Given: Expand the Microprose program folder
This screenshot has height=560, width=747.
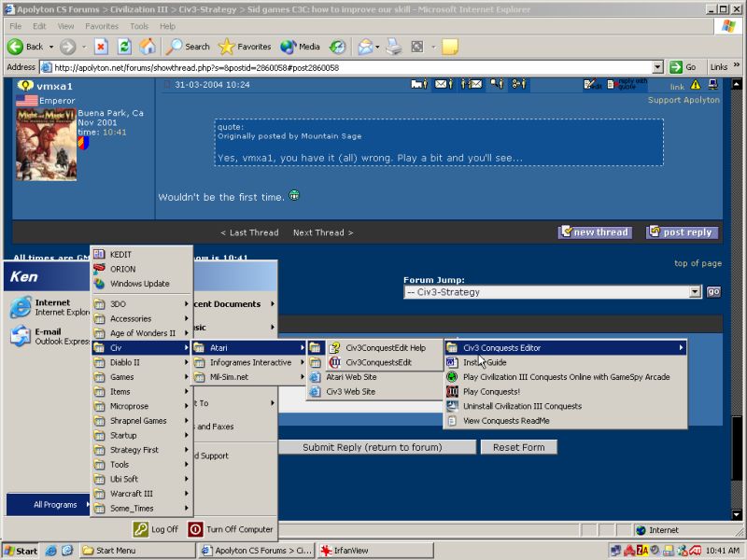Looking at the screenshot, I should (142, 406).
